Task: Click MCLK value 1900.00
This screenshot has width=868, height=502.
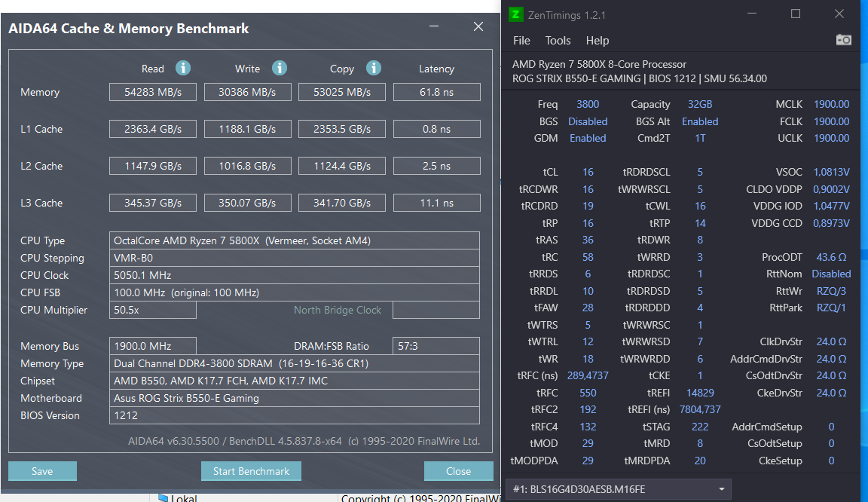Action: (831, 104)
